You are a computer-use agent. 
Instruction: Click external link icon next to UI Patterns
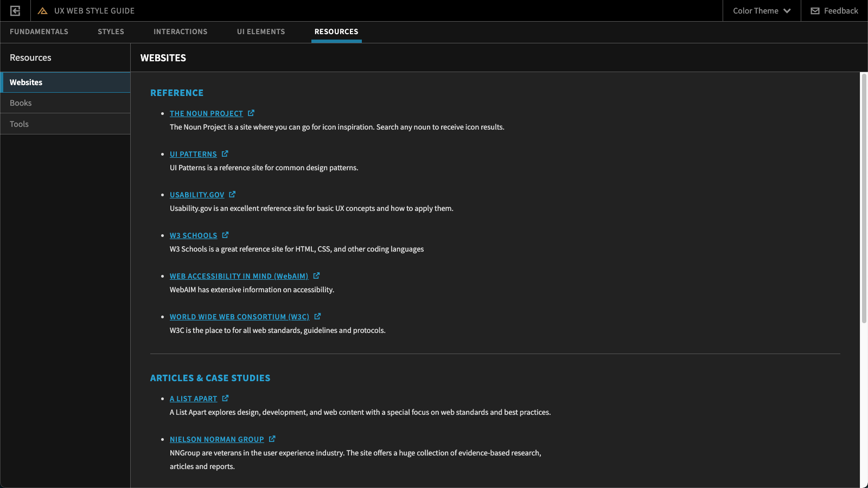(x=225, y=154)
